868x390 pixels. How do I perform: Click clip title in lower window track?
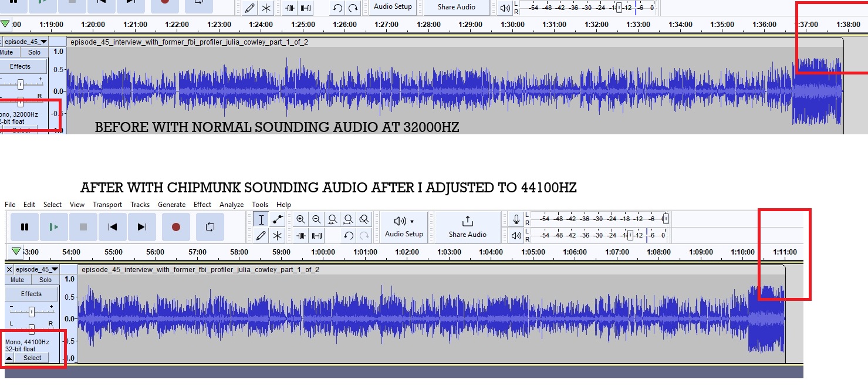point(200,269)
